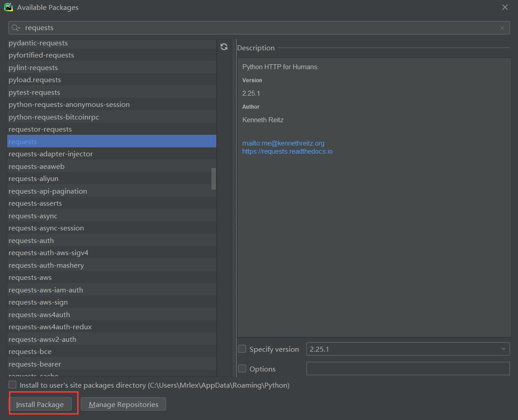Screen dimensions: 518x420
Task: Select pyload.requests package
Action: [112, 80]
